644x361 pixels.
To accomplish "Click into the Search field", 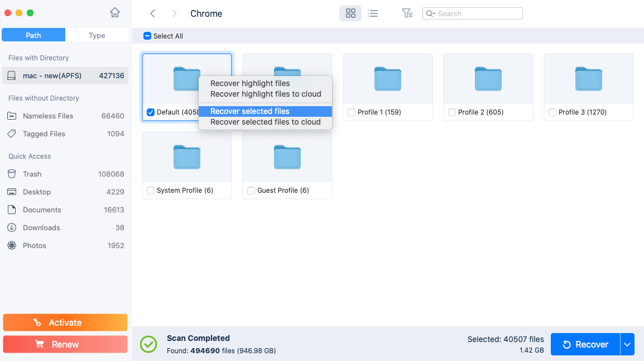I will [472, 13].
